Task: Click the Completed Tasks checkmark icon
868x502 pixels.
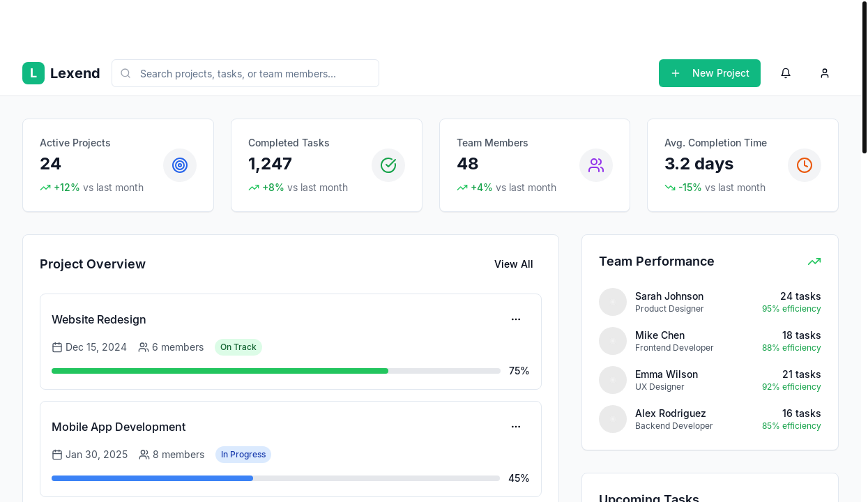Action: 388,165
